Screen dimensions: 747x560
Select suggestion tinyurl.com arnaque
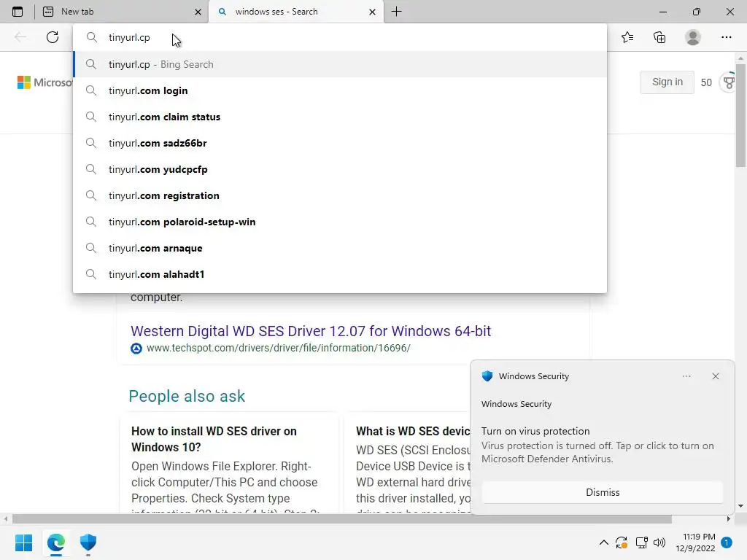click(x=340, y=248)
